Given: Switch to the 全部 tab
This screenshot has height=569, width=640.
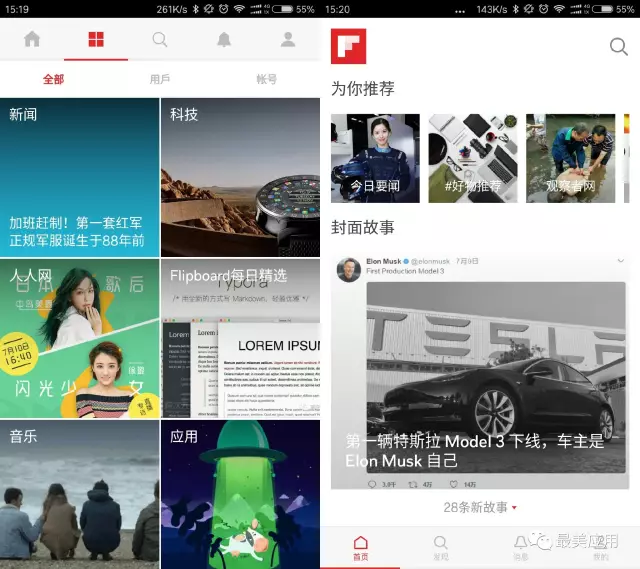Looking at the screenshot, I should coord(53,79).
